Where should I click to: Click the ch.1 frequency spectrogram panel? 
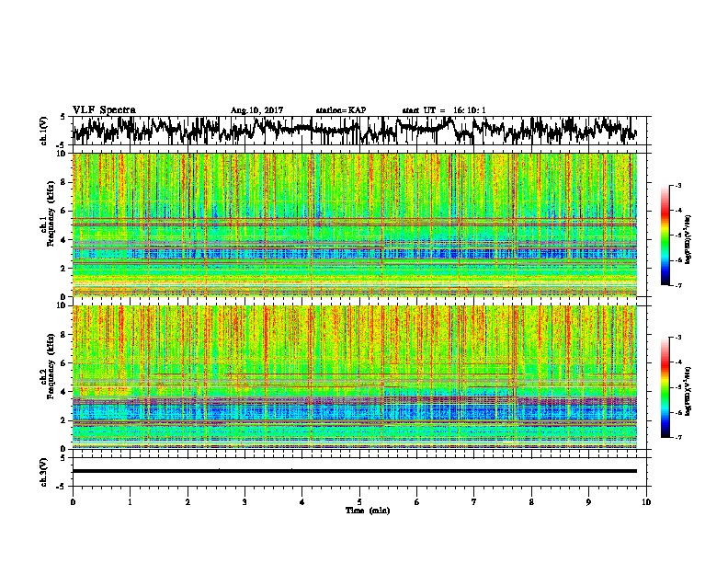pyautogui.click(x=355, y=224)
